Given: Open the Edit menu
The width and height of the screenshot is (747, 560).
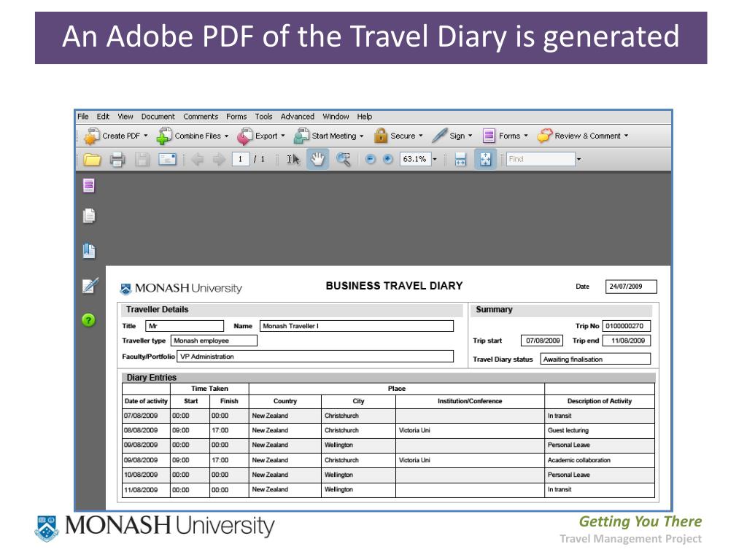Looking at the screenshot, I should pos(103,117).
